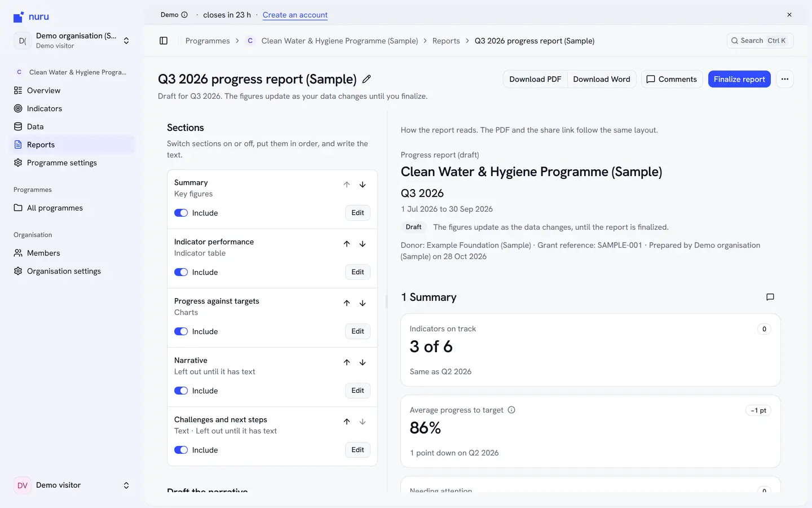812x508 pixels.
Task: Toggle the sidebar panel icon
Action: 164,41
